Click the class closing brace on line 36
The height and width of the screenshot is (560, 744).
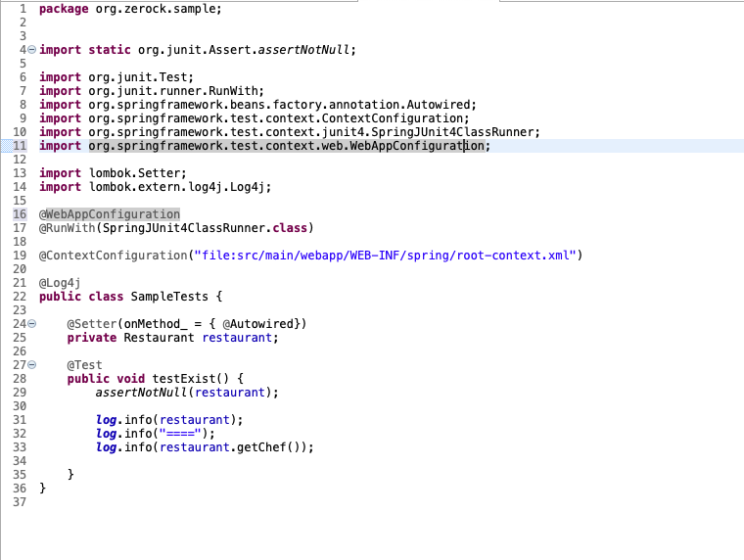(x=43, y=489)
